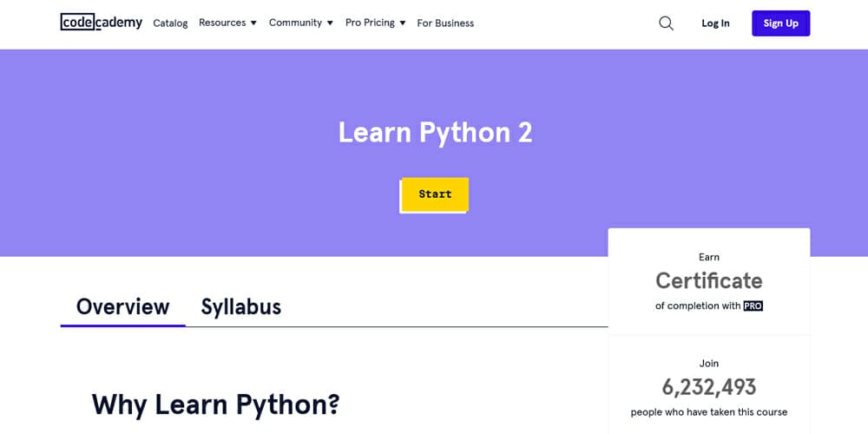Click the 6,232,493 learner count

point(708,386)
